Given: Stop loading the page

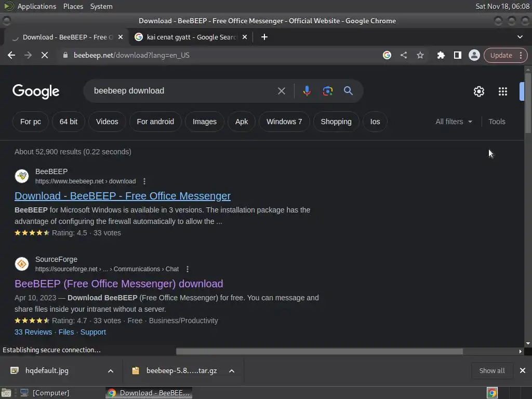Looking at the screenshot, I should [45, 55].
